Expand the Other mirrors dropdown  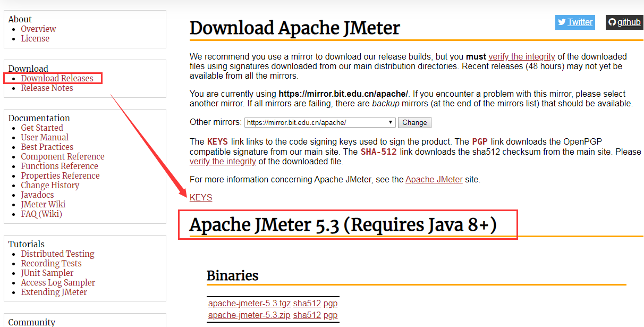320,122
